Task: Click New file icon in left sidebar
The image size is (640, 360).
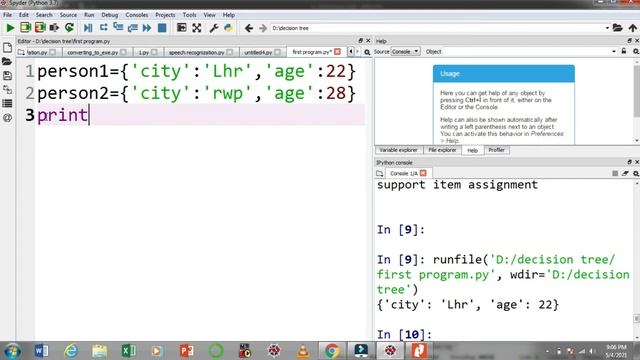Action: click(7, 48)
